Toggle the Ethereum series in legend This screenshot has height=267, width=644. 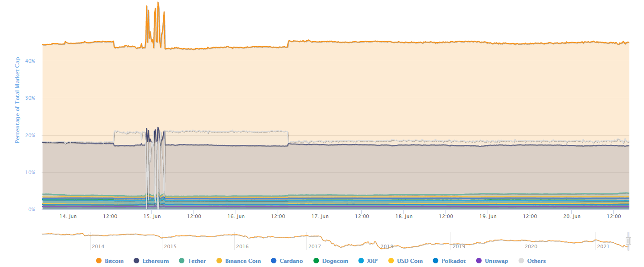point(151,261)
